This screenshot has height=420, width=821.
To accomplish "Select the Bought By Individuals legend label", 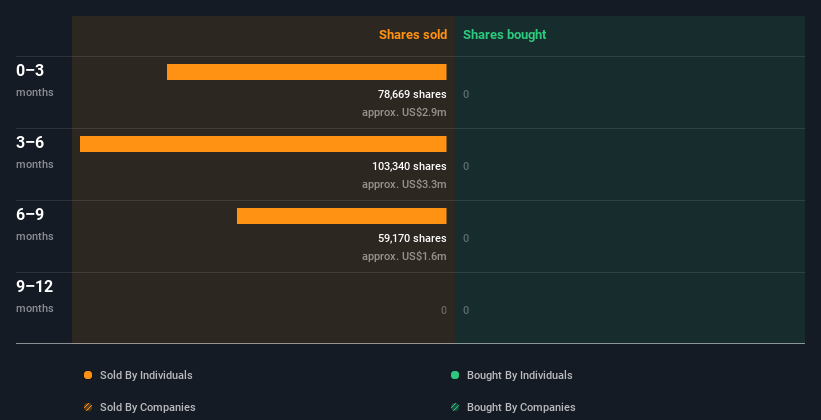I will click(x=519, y=375).
